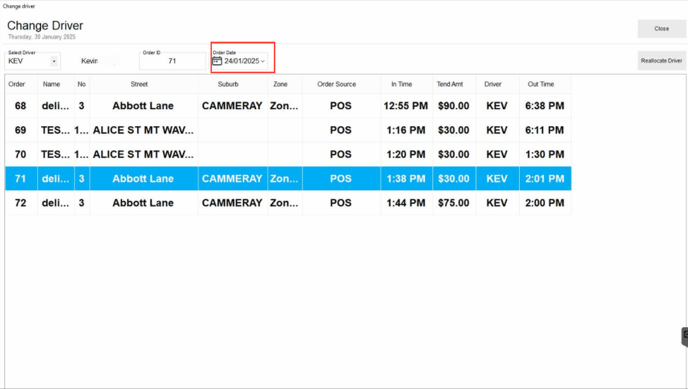The width and height of the screenshot is (688, 389).
Task: Click the 1:44 PM in time
Action: (x=405, y=203)
